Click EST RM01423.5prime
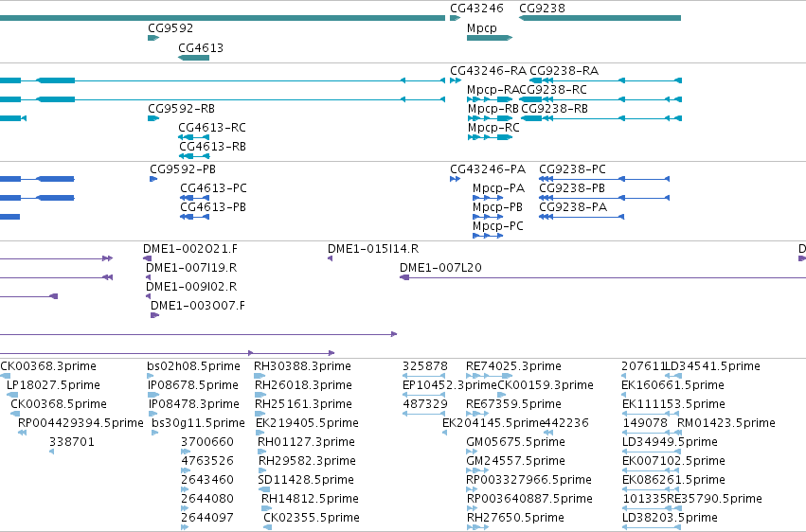This screenshot has width=806, height=532. [x=725, y=424]
